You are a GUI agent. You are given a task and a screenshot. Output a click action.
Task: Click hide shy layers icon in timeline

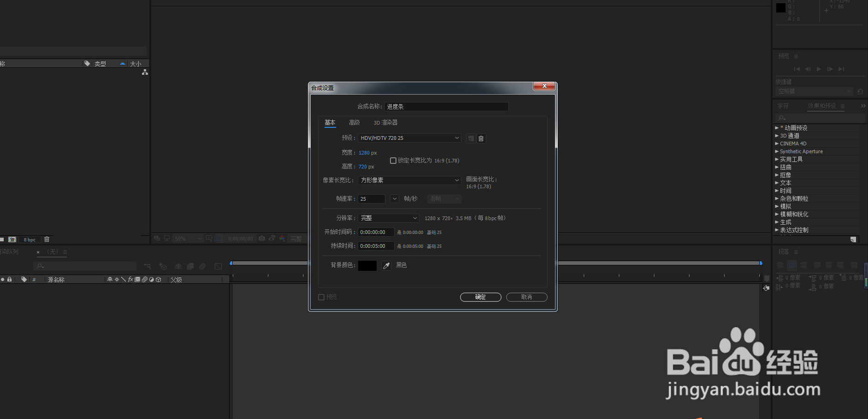178,266
